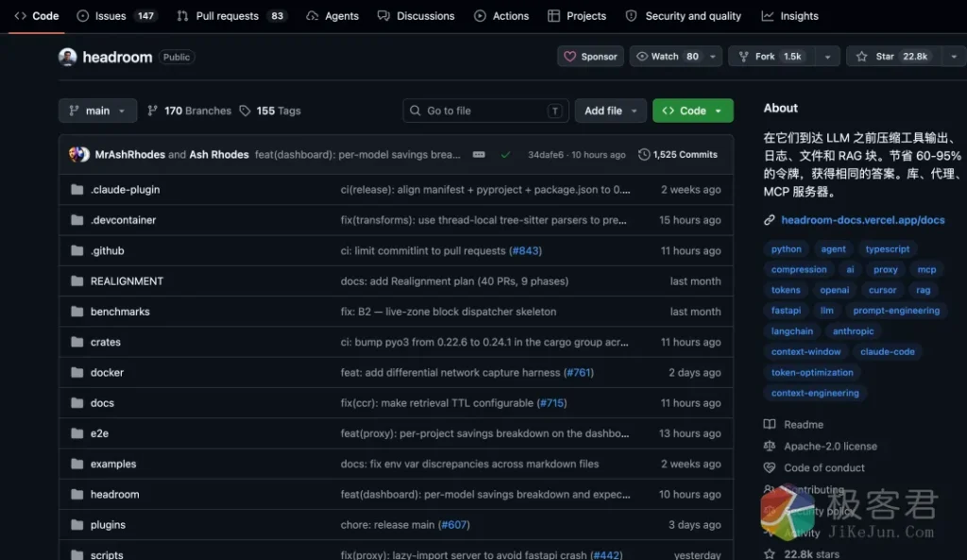This screenshot has height=560, width=967.
Task: Click the Go to file search field
Action: (485, 110)
